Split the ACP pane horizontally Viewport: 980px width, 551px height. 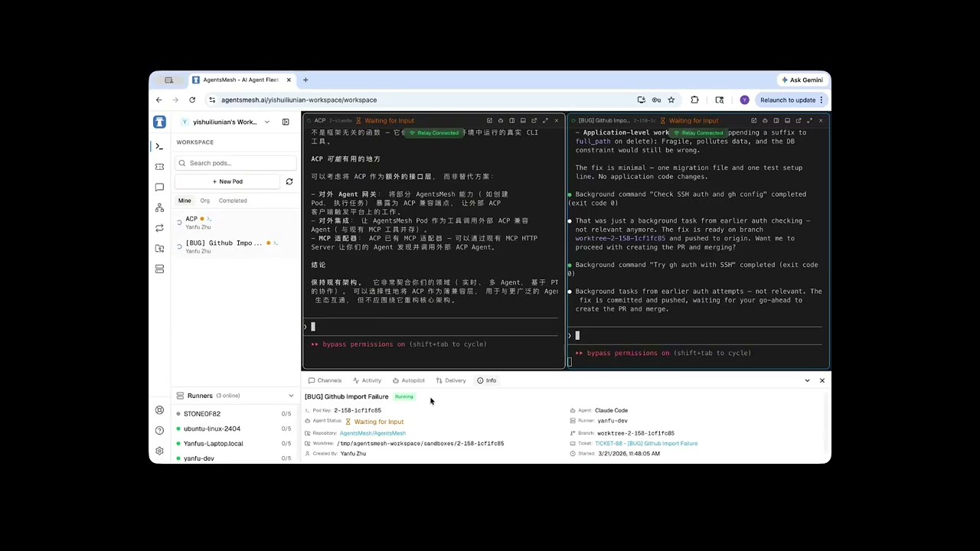[523, 120]
